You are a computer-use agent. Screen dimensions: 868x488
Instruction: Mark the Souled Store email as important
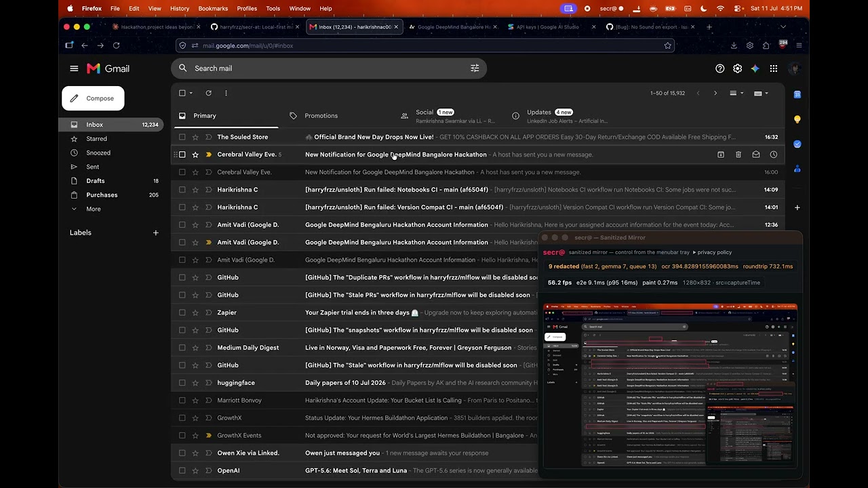coord(208,137)
